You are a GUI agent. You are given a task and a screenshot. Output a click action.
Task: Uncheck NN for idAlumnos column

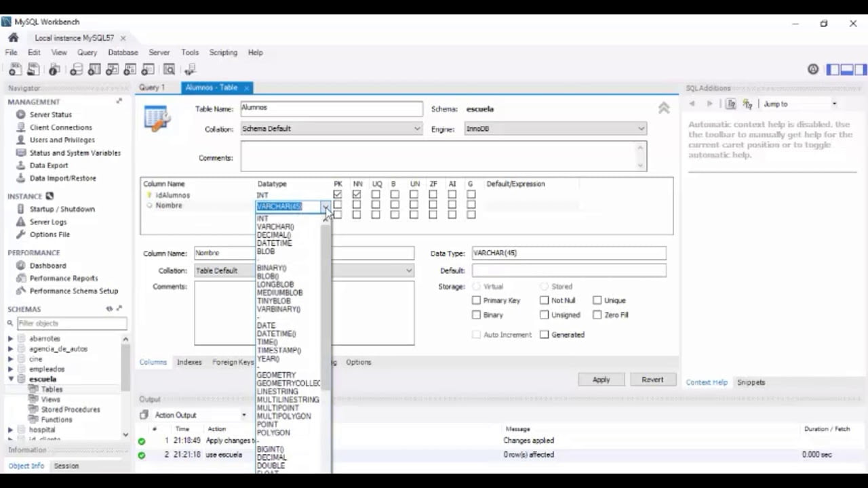pos(357,195)
